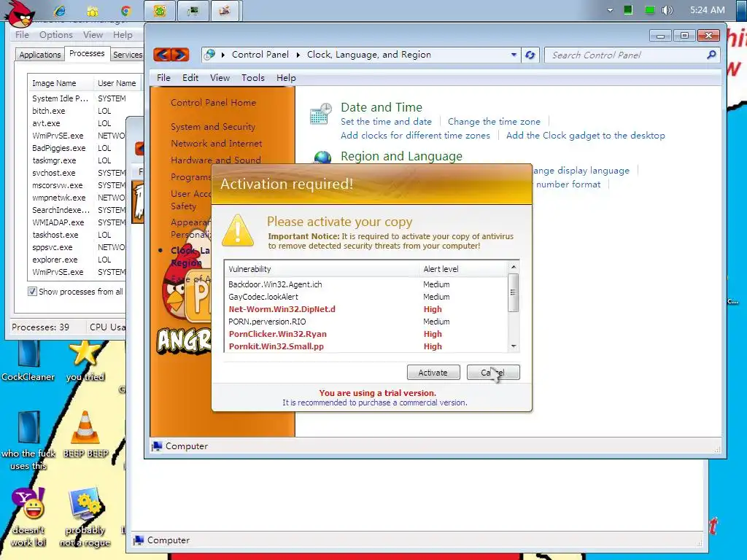747x560 pixels.
Task: Click the vulnerability list scrollbar thumb
Action: 514,292
